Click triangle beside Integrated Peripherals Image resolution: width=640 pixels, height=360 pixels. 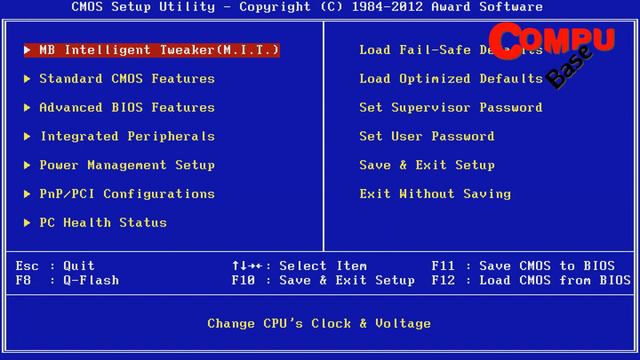click(x=27, y=136)
